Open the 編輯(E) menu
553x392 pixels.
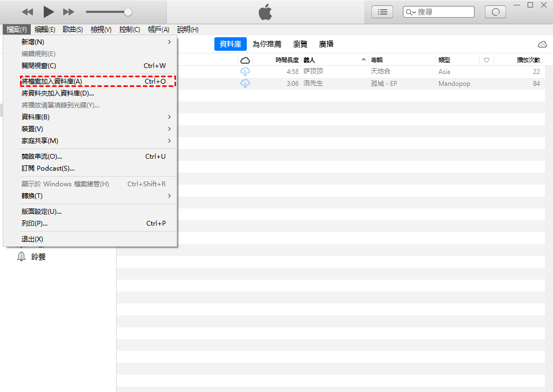click(x=45, y=30)
